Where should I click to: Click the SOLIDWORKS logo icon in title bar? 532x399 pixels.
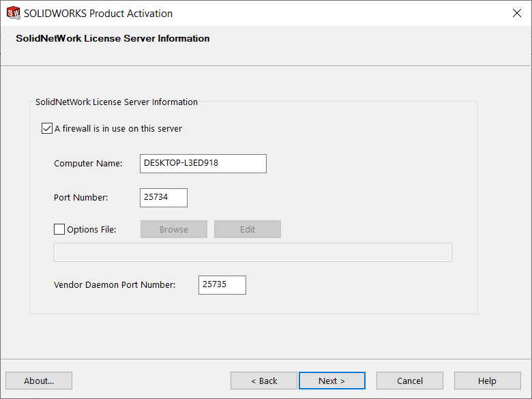13,13
